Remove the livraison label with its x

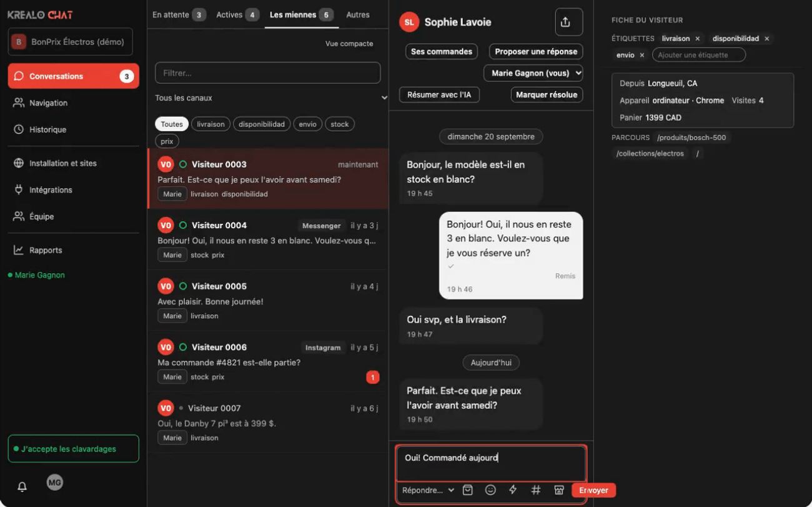698,39
